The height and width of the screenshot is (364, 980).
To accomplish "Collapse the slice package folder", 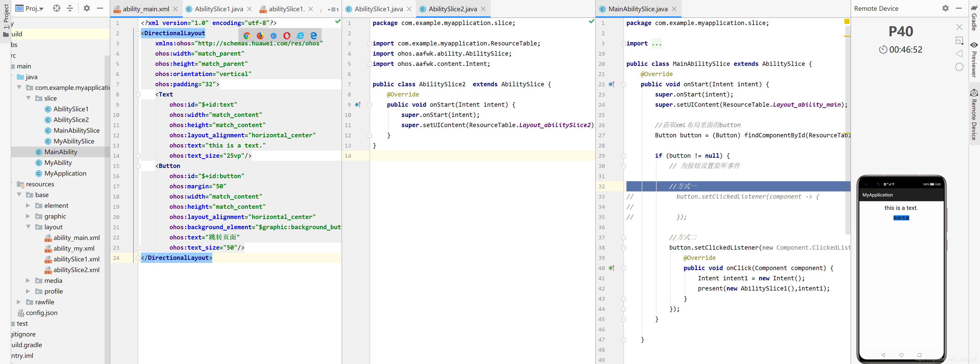I will pos(28,98).
